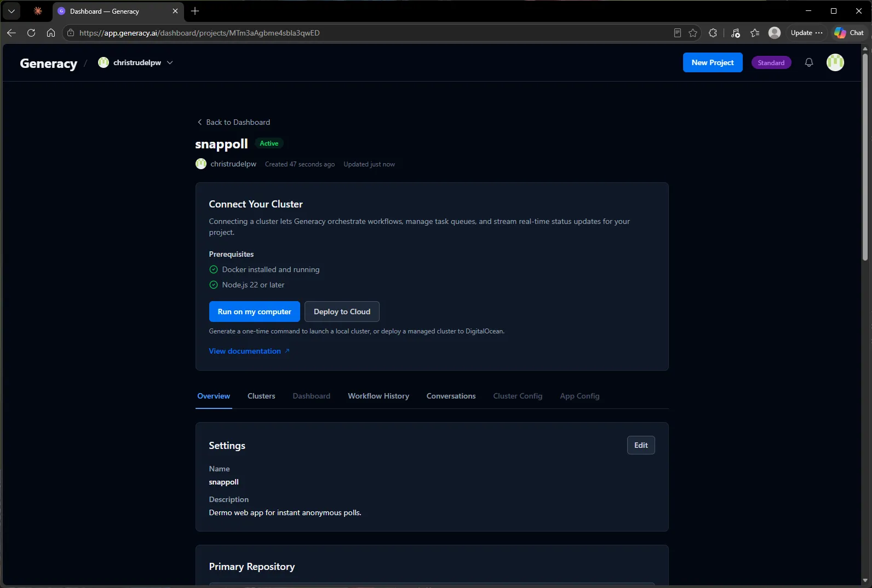Open the browser home icon

point(51,33)
